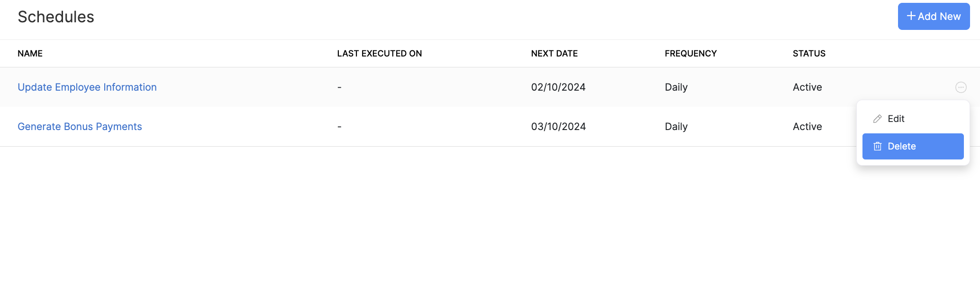
Task: Open the more options ellipsis icon
Action: tap(961, 87)
